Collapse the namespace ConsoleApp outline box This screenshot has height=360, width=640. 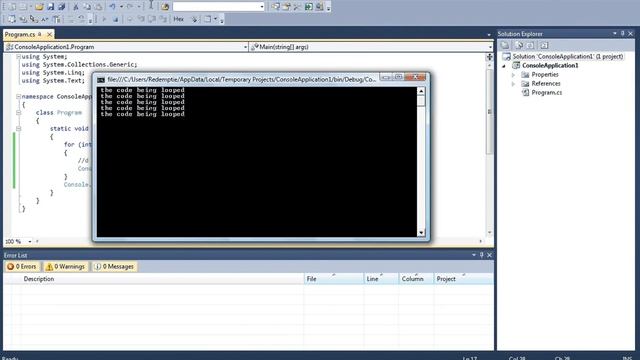coord(18,97)
